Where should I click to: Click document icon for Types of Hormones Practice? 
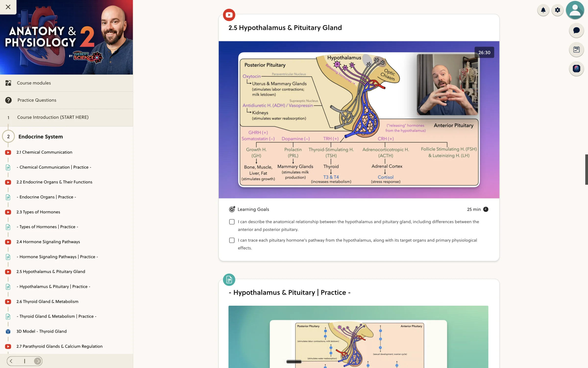(8, 227)
